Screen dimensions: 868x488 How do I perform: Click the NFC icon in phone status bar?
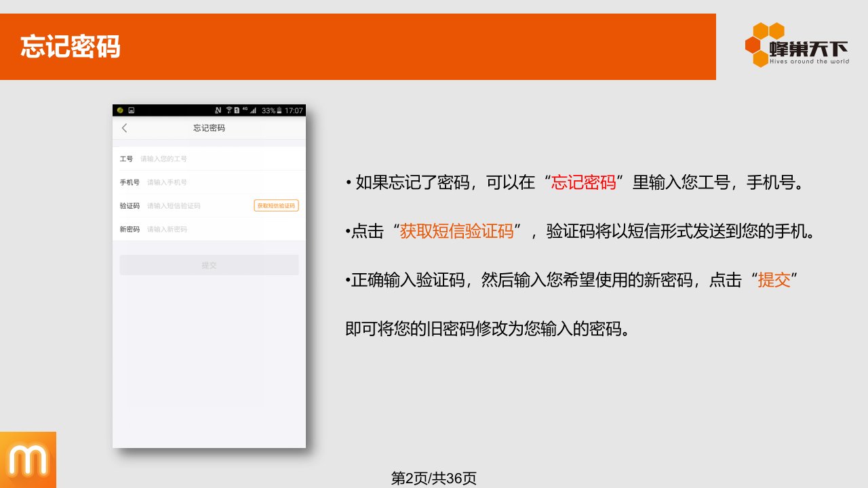point(218,110)
